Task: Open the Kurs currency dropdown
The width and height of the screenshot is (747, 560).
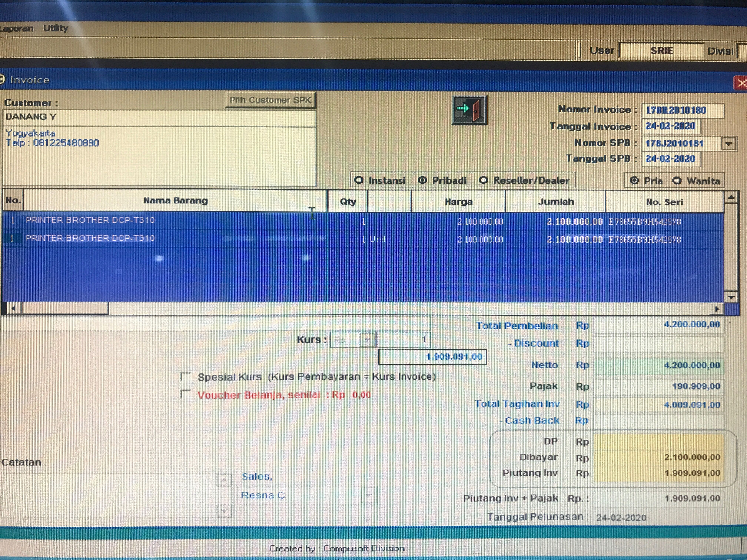Action: click(x=367, y=340)
